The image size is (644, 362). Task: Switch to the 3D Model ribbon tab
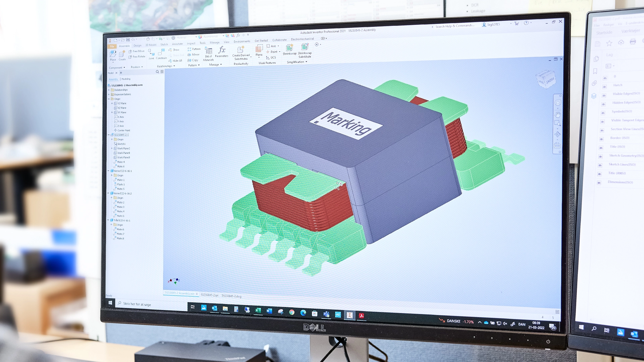151,45
